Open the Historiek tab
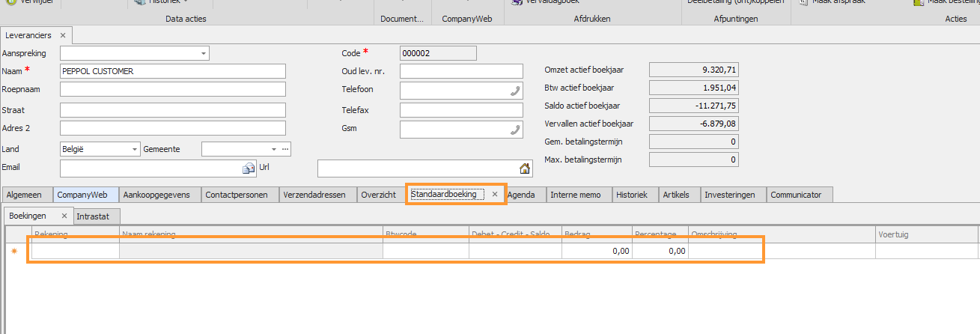This screenshot has width=980, height=334. (x=635, y=195)
